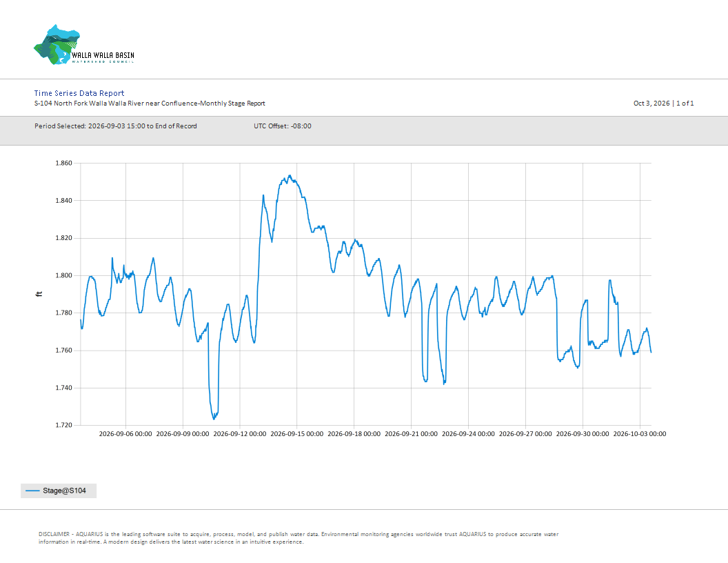Click the UTC Offset -08:00 label
The image size is (728, 563).
(x=282, y=126)
